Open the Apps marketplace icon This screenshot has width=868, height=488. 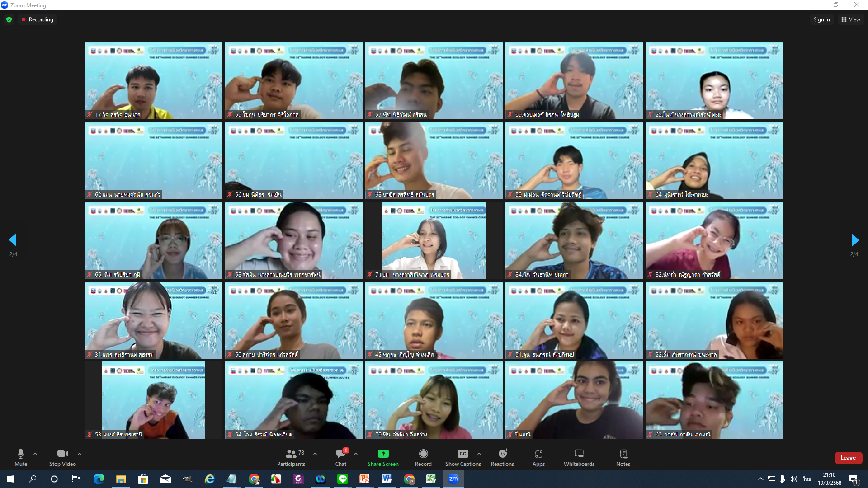[538, 457]
